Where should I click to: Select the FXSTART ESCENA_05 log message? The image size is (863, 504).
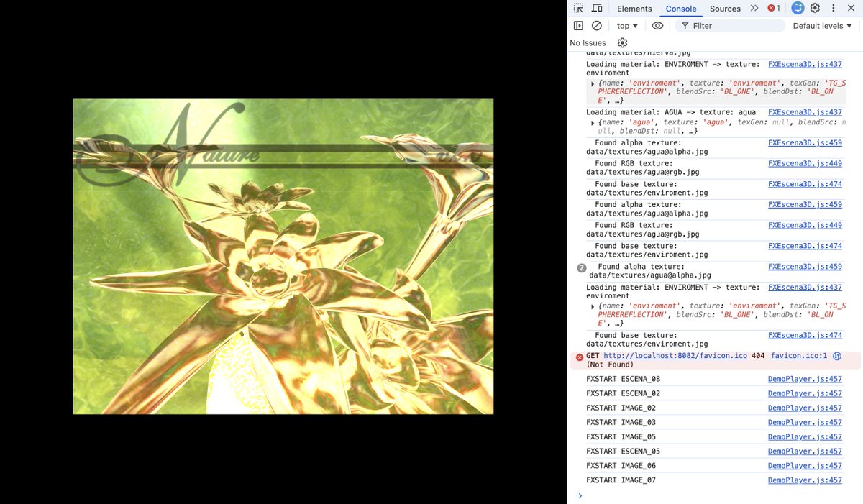coord(623,452)
